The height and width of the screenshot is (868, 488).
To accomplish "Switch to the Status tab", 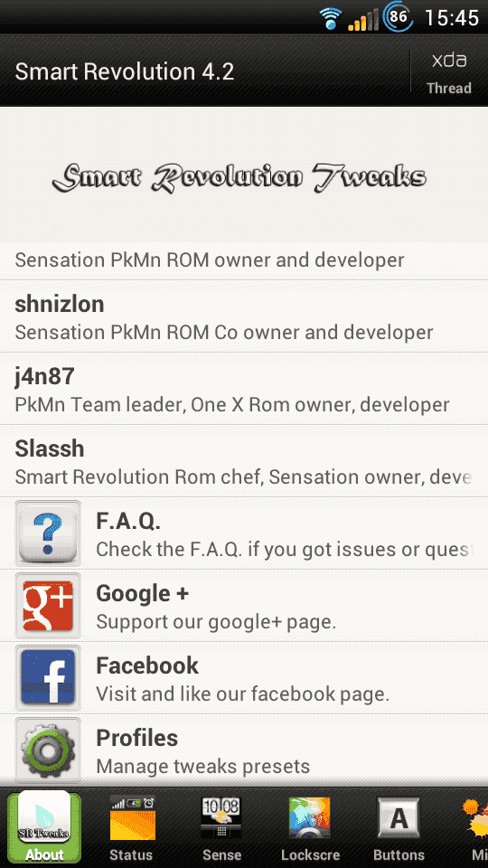I will coord(132,828).
